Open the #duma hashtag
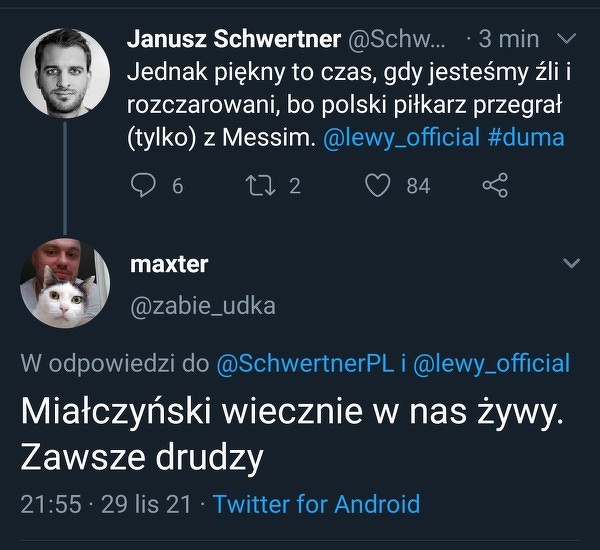600x550 pixels. click(526, 137)
